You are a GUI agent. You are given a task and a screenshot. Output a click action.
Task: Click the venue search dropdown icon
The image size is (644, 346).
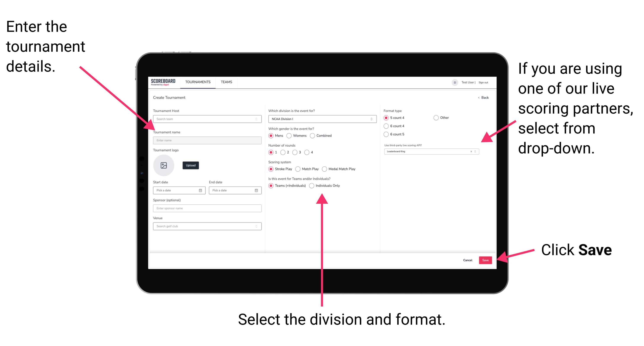pos(256,226)
